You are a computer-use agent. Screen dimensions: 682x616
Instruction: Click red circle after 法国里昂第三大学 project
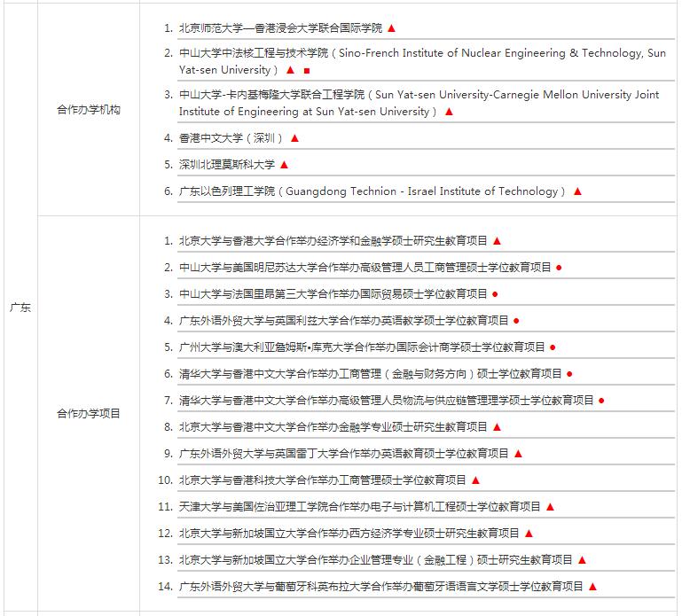click(x=495, y=294)
